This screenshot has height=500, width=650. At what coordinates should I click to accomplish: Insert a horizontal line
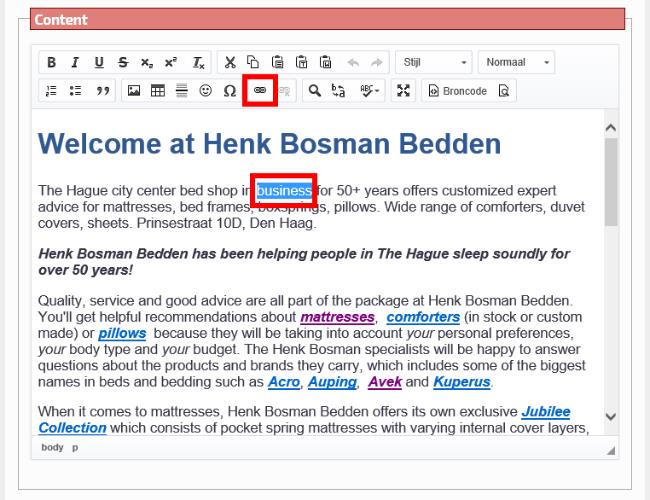182,90
